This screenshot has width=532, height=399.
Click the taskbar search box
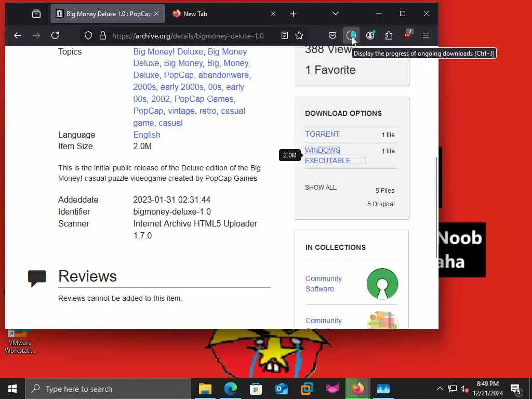point(108,389)
